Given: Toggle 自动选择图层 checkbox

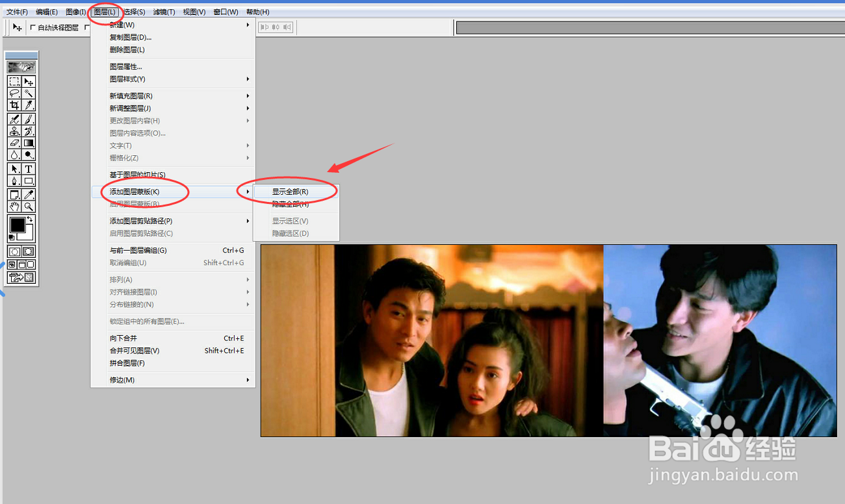Looking at the screenshot, I should (x=33, y=27).
